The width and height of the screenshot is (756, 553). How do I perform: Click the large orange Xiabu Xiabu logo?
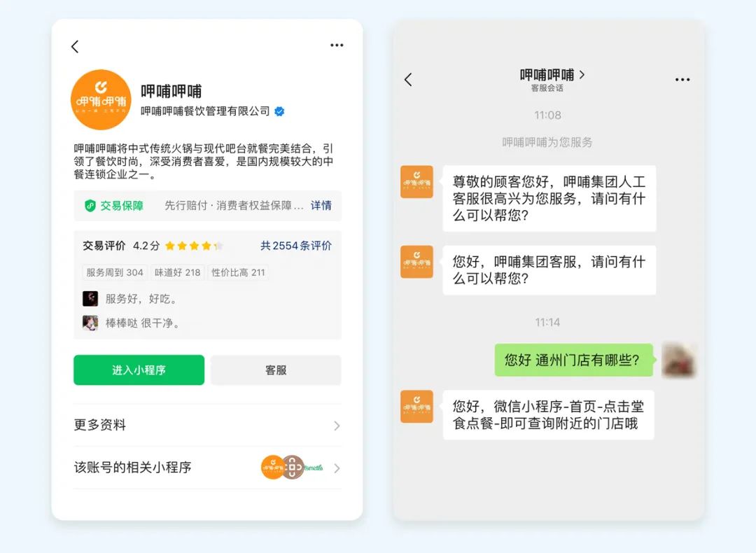(101, 100)
